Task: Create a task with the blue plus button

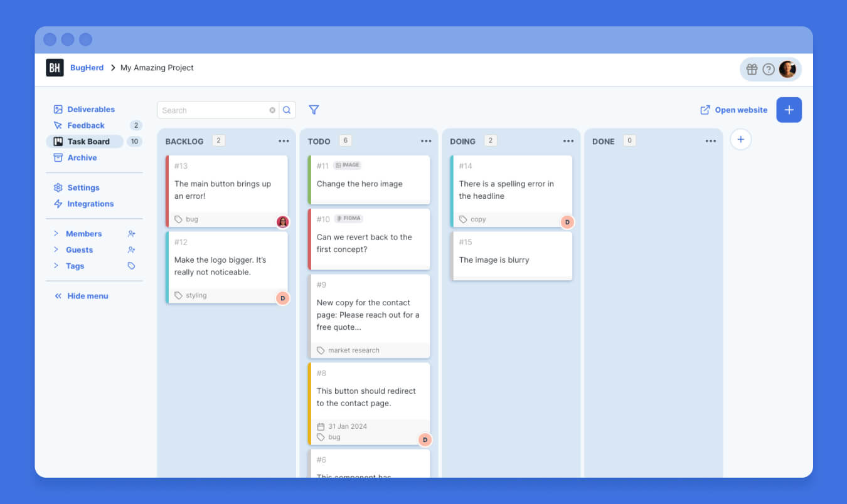Action: pos(789,110)
